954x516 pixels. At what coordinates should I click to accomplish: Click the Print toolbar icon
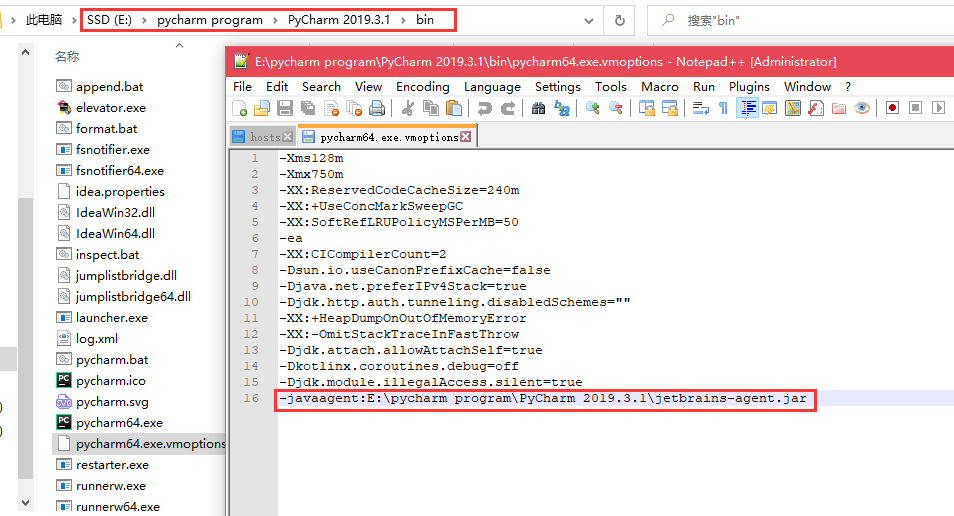[377, 108]
